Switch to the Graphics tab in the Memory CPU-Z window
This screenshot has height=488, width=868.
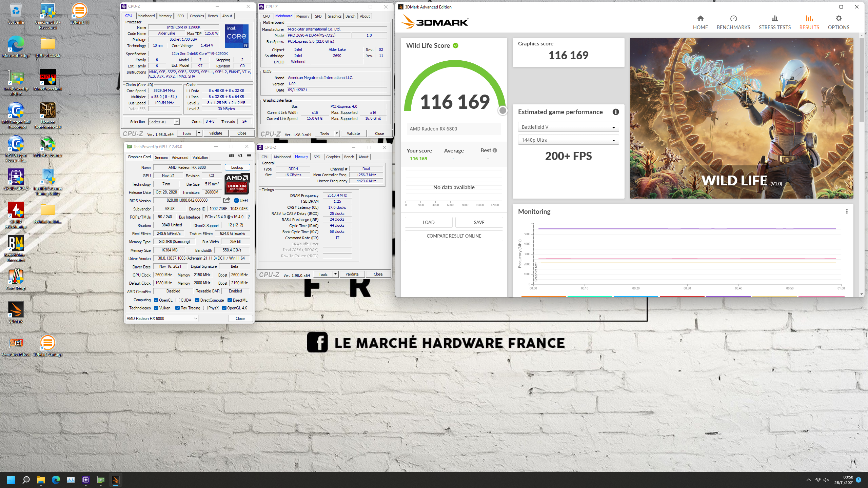point(333,157)
